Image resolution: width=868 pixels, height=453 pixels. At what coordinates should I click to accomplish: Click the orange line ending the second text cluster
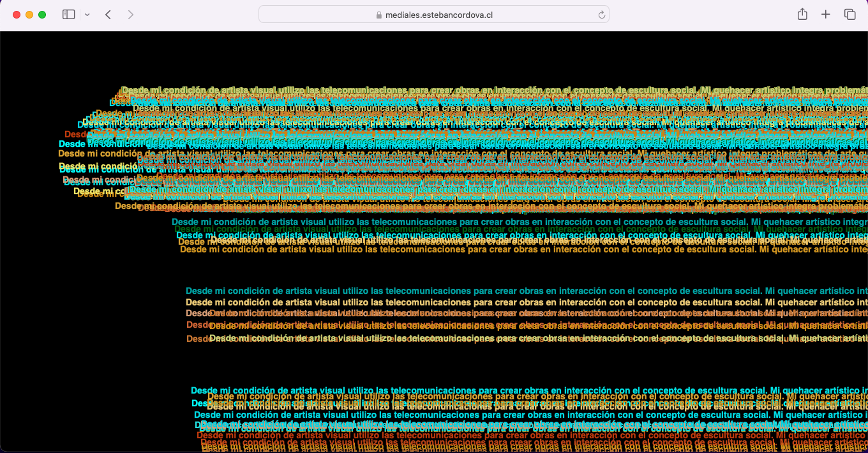tap(524, 249)
